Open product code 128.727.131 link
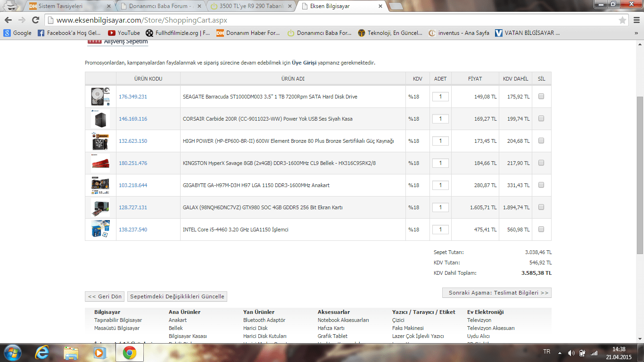Viewport: 644px width, 362px height. coord(133,207)
